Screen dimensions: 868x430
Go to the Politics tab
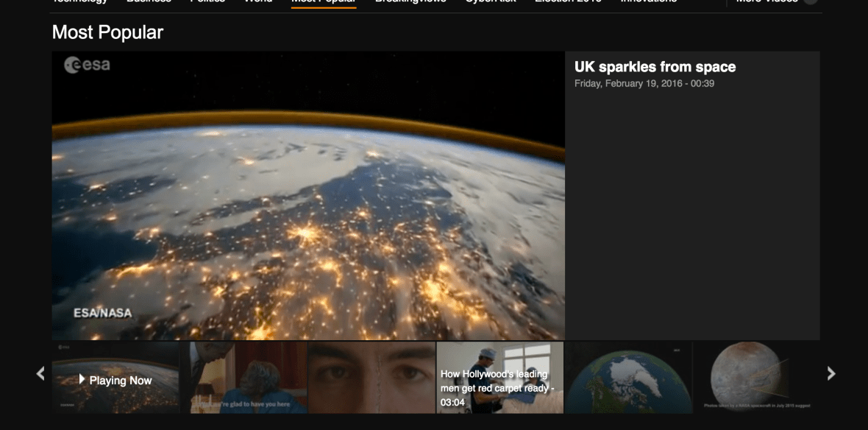pos(207,1)
